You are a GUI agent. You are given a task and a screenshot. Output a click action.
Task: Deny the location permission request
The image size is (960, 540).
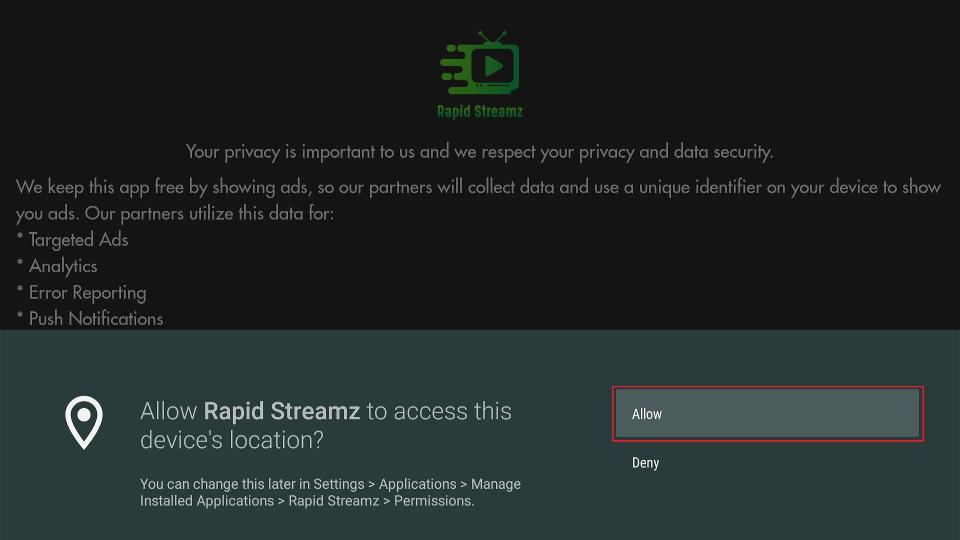(645, 463)
